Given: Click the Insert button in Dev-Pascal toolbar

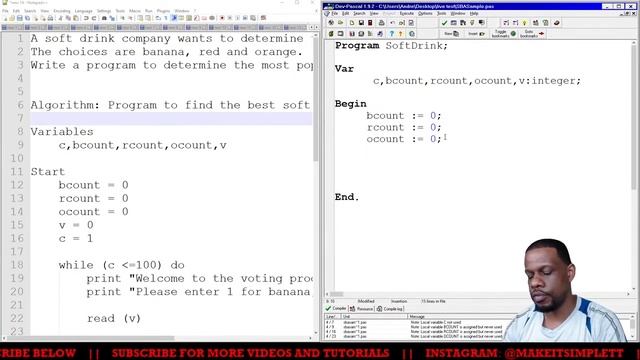Looking at the screenshot, I should point(476,33).
